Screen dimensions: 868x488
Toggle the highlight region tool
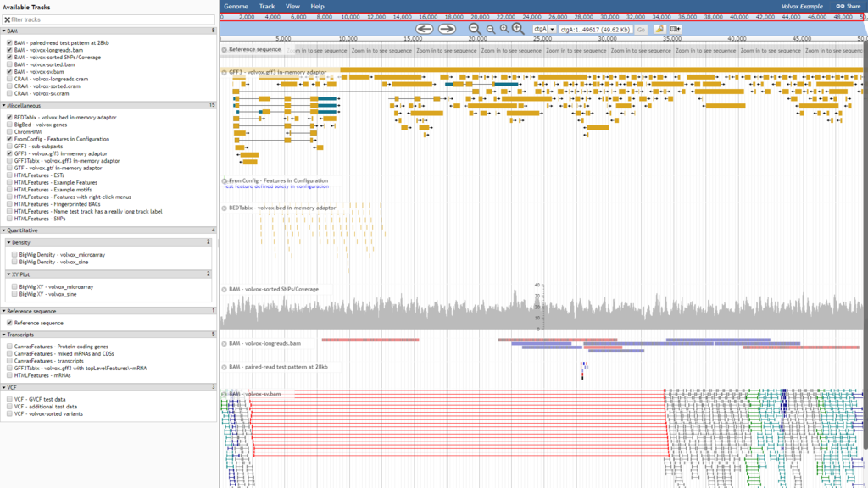659,29
